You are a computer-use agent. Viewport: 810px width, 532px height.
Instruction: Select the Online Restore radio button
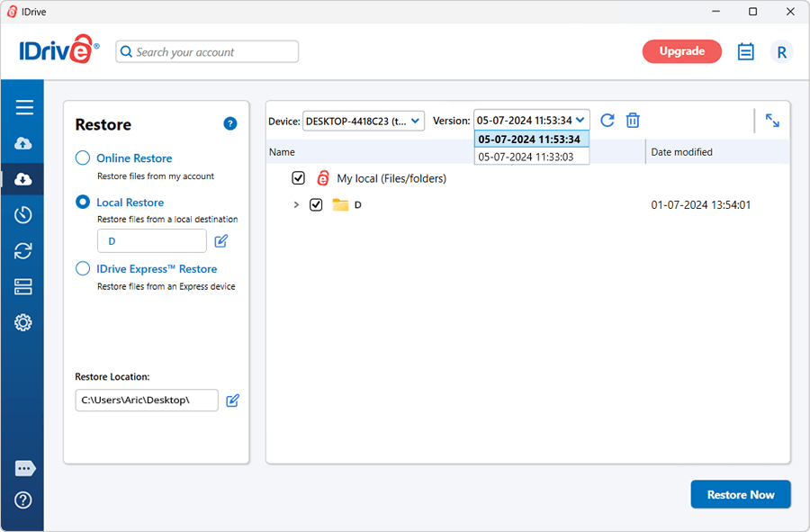[x=83, y=158]
